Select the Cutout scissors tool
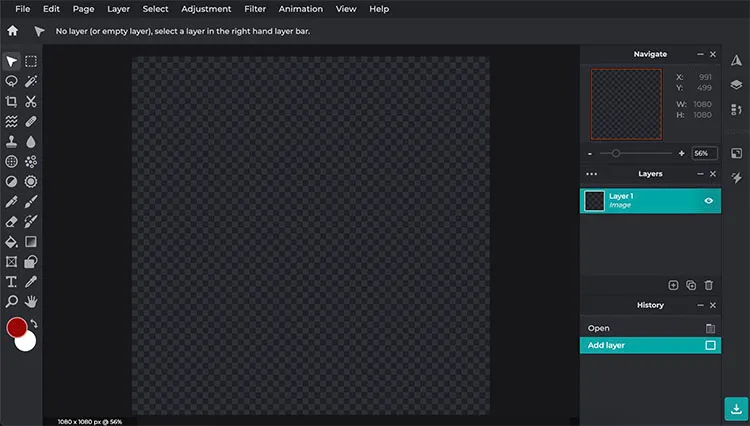Screen dimensions: 750x426 31,101
